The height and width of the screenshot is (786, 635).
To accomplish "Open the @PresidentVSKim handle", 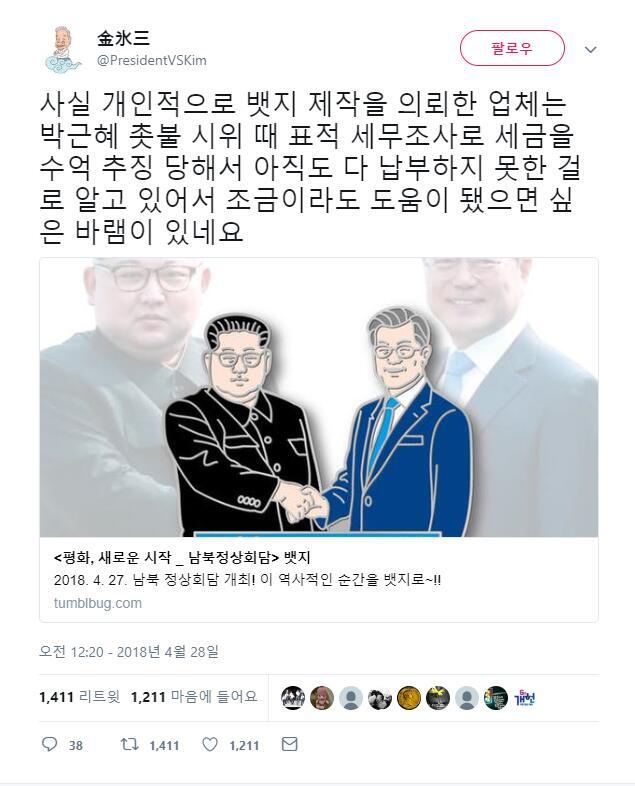I will 151,61.
